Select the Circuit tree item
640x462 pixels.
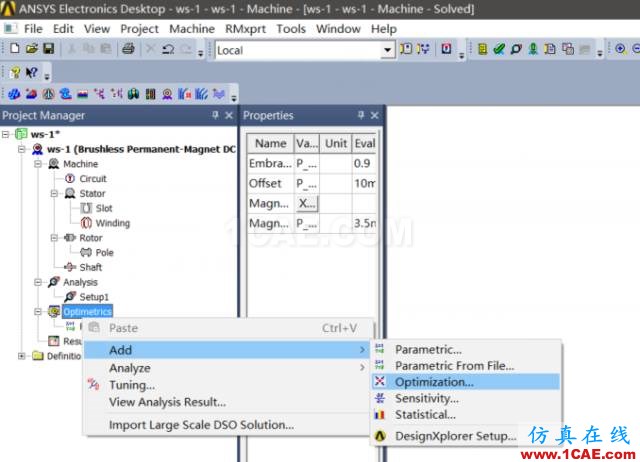pos(93,179)
